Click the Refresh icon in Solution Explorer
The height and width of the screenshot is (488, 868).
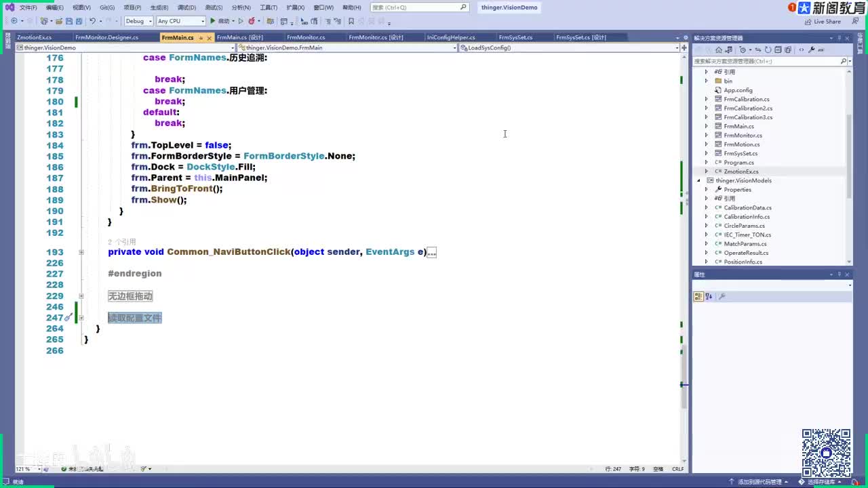[x=770, y=49]
